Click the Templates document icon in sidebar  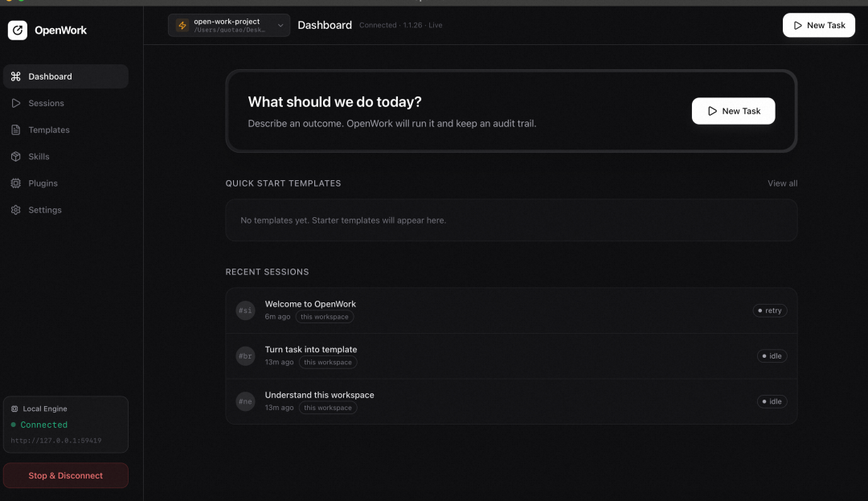[15, 129]
